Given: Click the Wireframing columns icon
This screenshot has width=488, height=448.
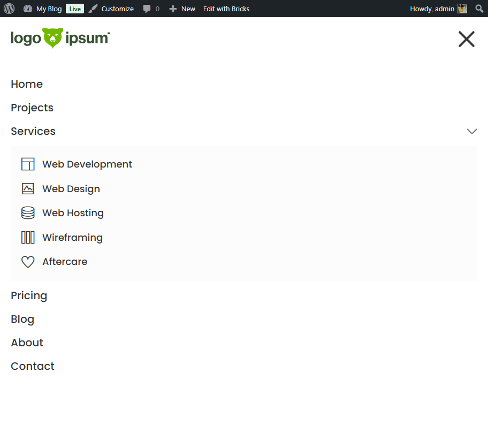Looking at the screenshot, I should [x=28, y=238].
